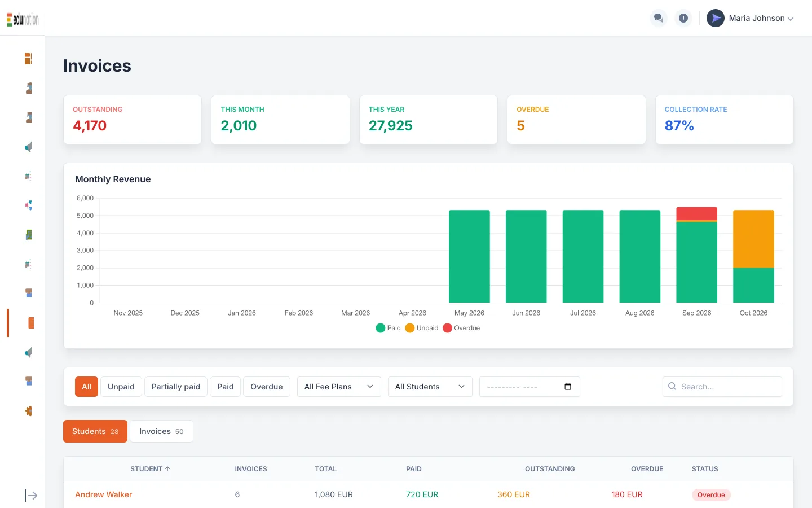Screen dimensions: 812x508
Task: Click the 720 EUR paid amount
Action: [x=422, y=494]
